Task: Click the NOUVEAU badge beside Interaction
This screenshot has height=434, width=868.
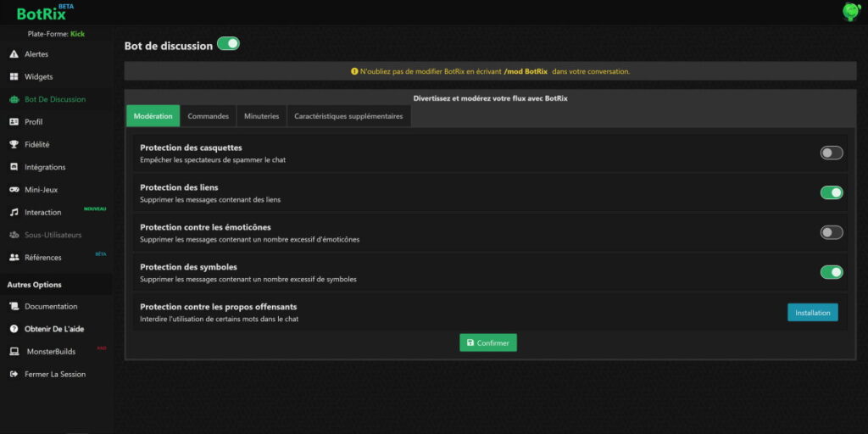Action: [95, 209]
